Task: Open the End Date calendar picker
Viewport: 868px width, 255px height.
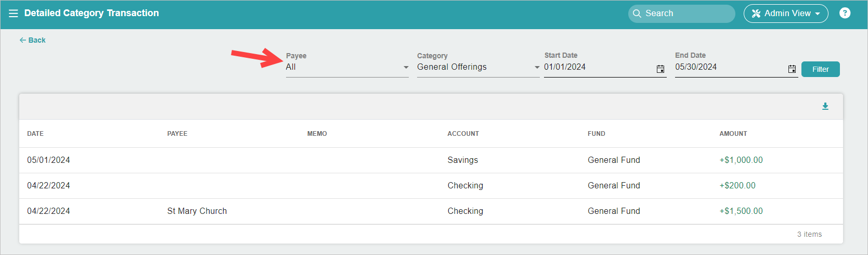Action: pyautogui.click(x=792, y=69)
